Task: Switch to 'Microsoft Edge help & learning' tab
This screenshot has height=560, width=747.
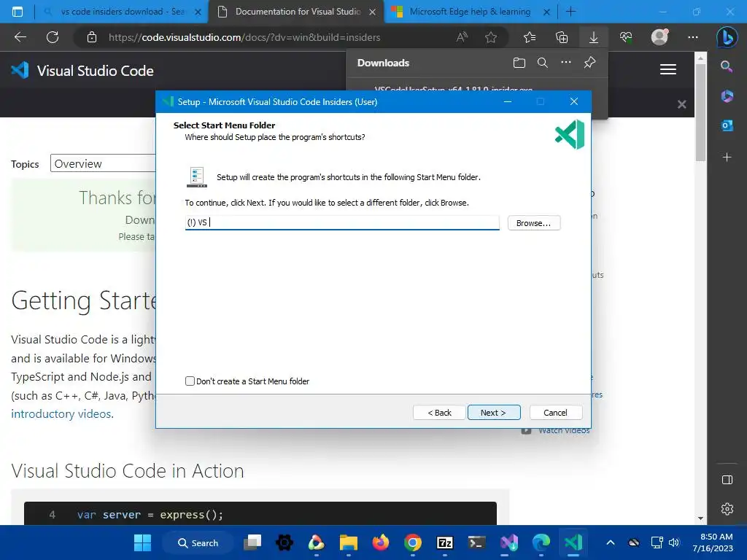Action: [471, 12]
